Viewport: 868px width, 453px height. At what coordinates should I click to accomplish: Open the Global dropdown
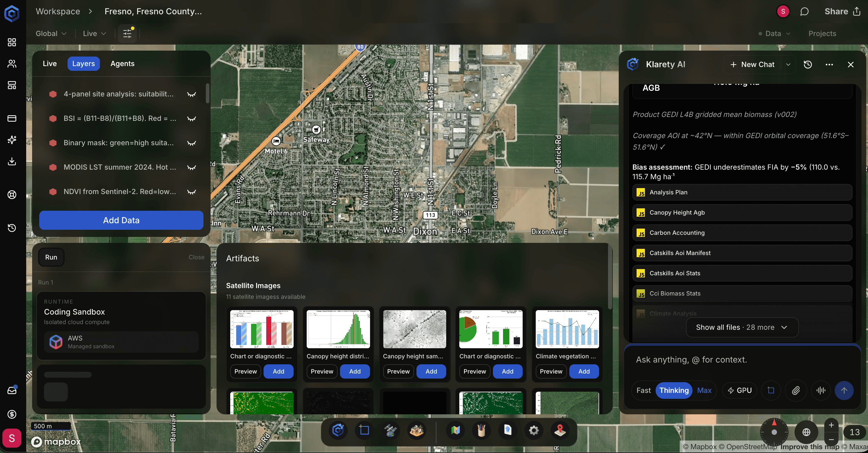click(51, 33)
